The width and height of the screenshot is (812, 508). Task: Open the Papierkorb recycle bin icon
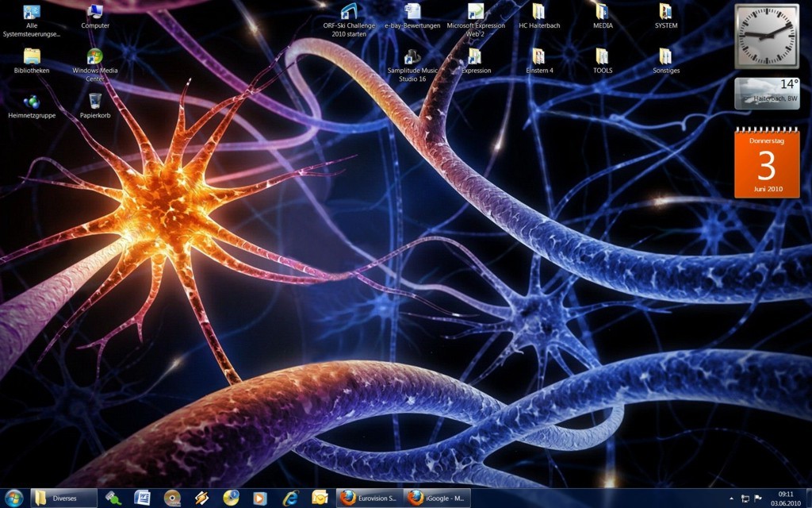[95, 102]
